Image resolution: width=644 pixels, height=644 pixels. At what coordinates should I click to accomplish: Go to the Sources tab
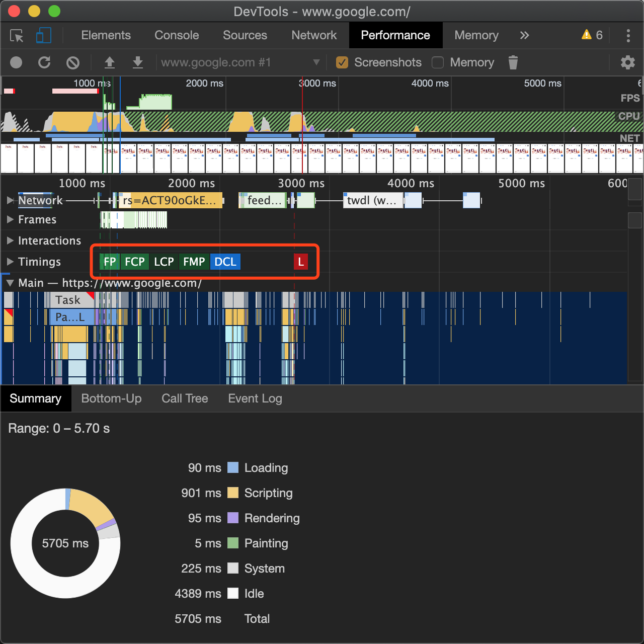click(245, 35)
